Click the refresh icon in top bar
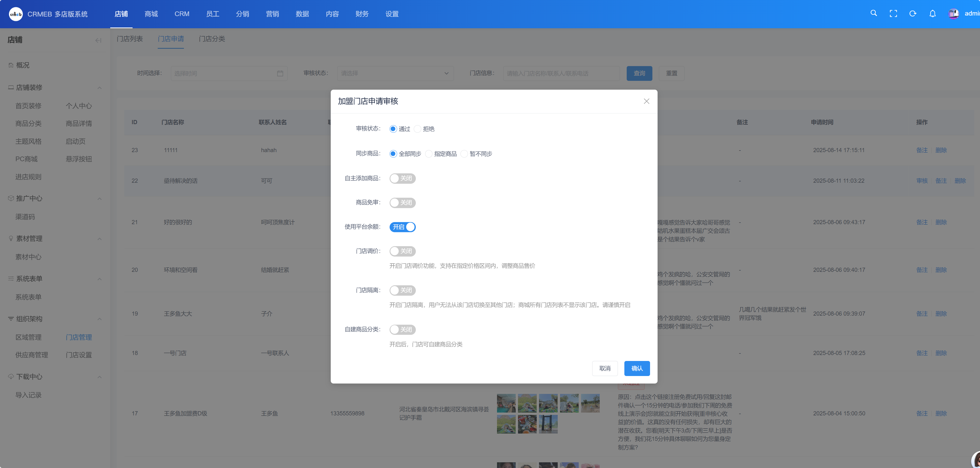This screenshot has height=468, width=980. [913, 14]
